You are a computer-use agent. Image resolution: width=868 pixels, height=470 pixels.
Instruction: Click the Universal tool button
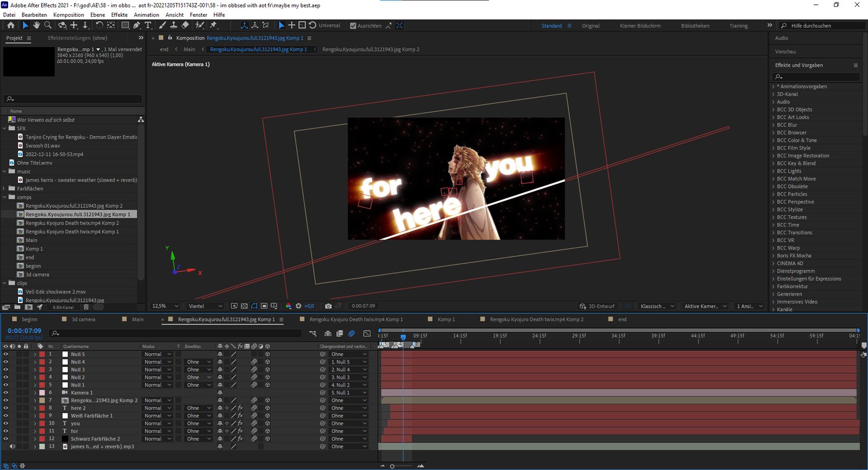[x=329, y=25]
